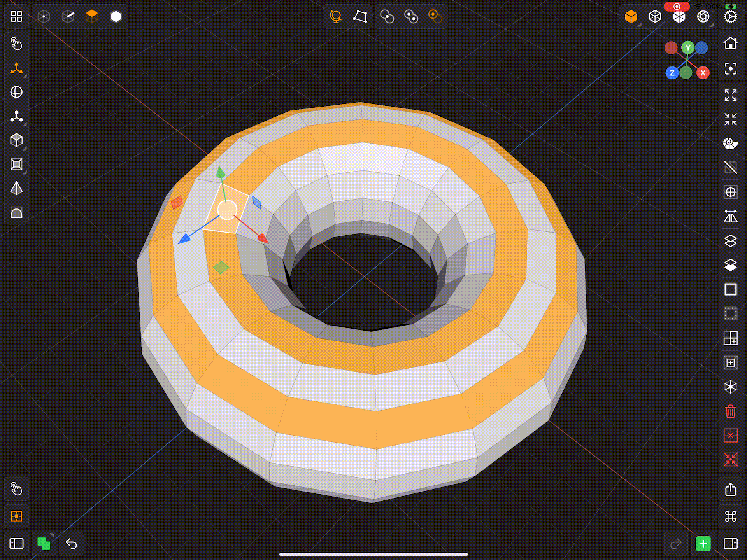This screenshot has height=560, width=747.
Task: Click the circled crosshair icon
Action: [x=731, y=192]
